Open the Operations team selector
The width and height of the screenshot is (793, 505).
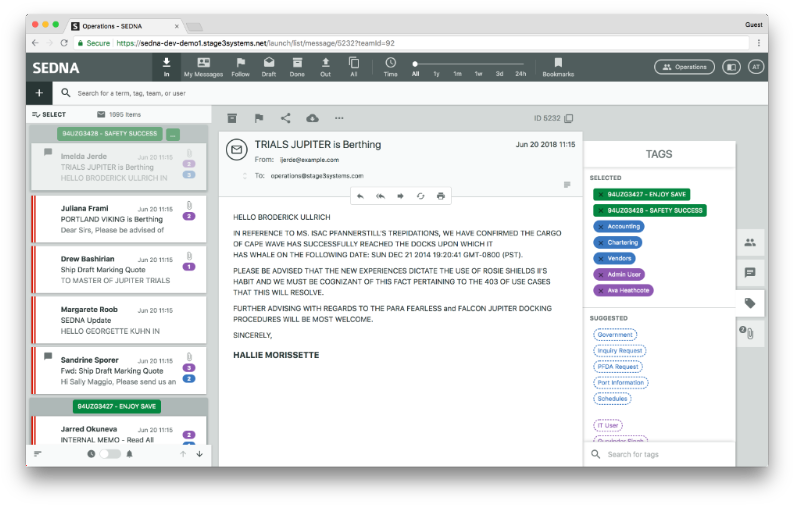coord(684,67)
